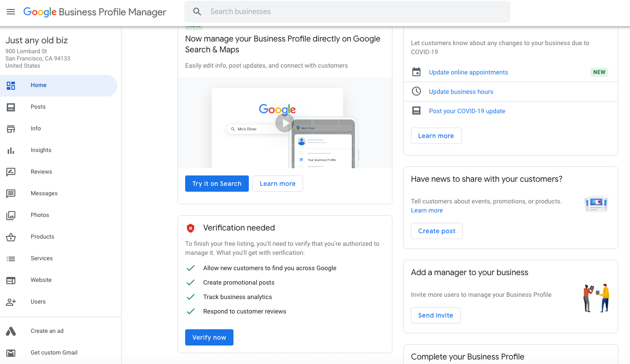Viewport: 630px width, 364px height.
Task: Click the Insights bar chart icon
Action: (11, 150)
